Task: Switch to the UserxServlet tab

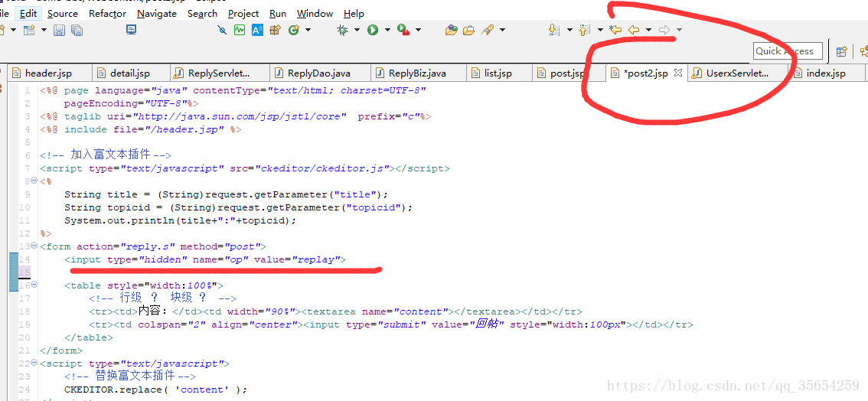Action: [x=737, y=73]
